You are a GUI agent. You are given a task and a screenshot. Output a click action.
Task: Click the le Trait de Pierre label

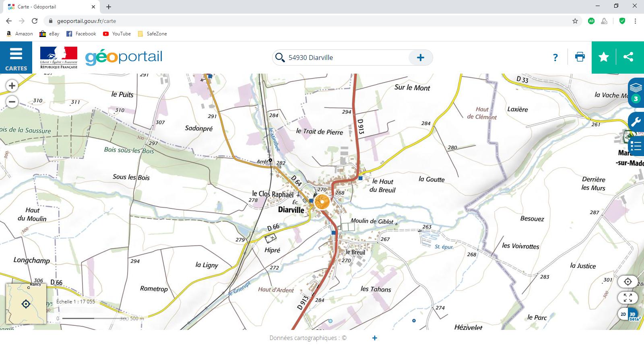(x=320, y=132)
